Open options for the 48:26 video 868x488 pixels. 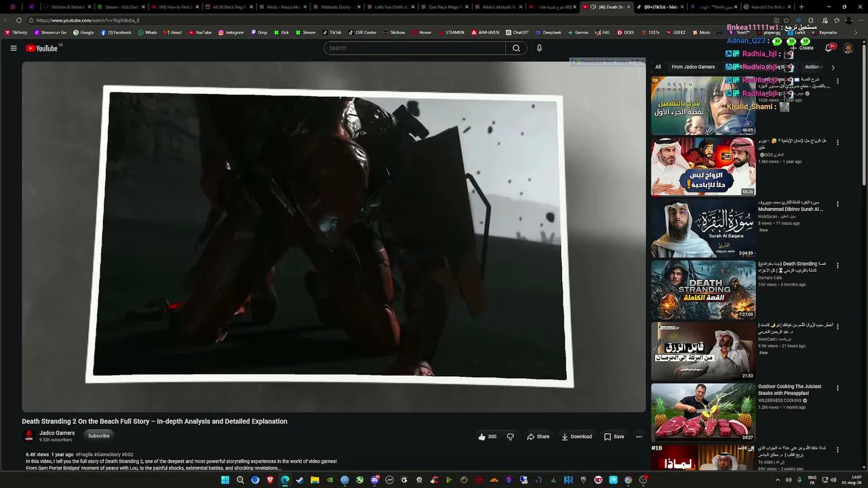837,142
